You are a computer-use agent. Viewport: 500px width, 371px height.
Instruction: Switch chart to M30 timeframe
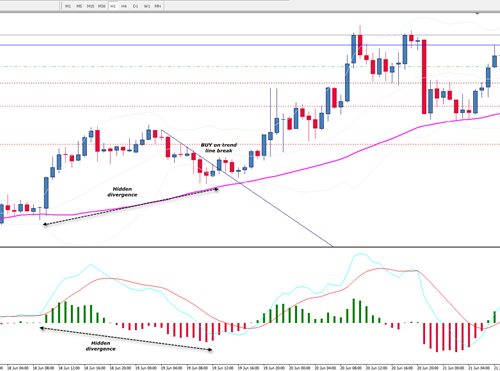coord(102,6)
